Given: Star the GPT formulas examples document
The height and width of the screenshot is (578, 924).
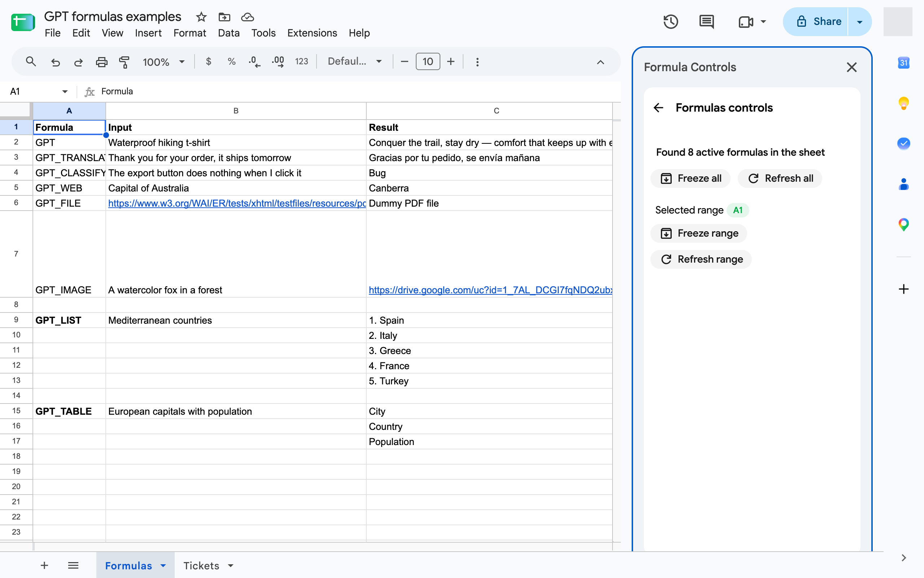Looking at the screenshot, I should (x=201, y=17).
